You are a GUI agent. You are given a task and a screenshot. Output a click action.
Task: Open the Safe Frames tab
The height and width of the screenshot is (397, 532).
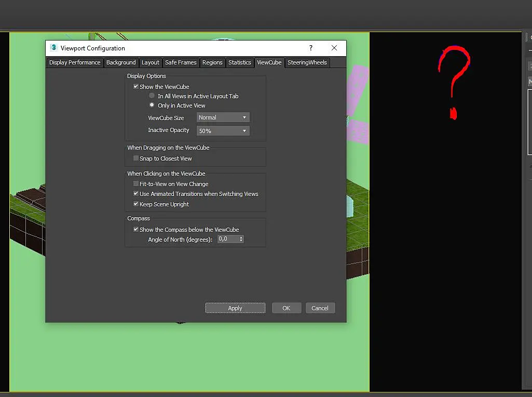(181, 62)
